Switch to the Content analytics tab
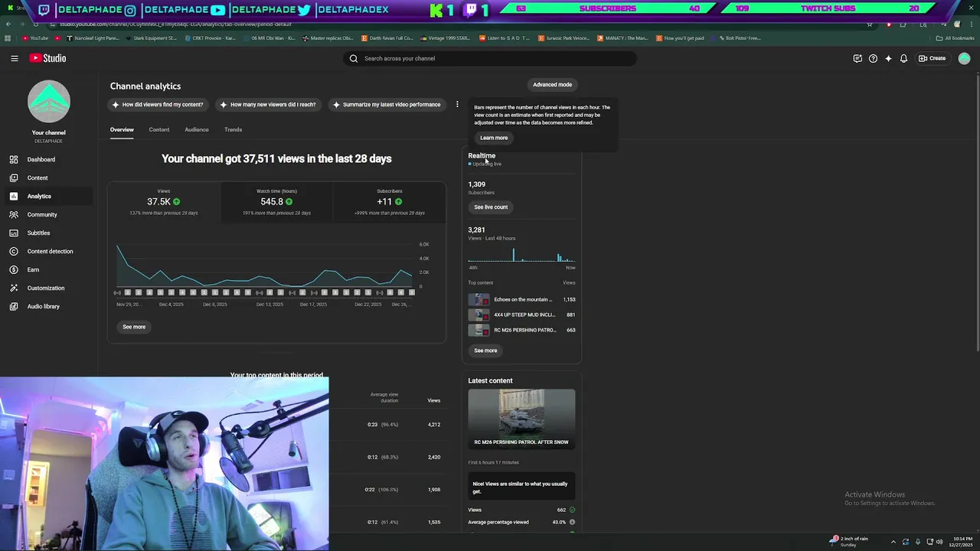 pyautogui.click(x=159, y=129)
